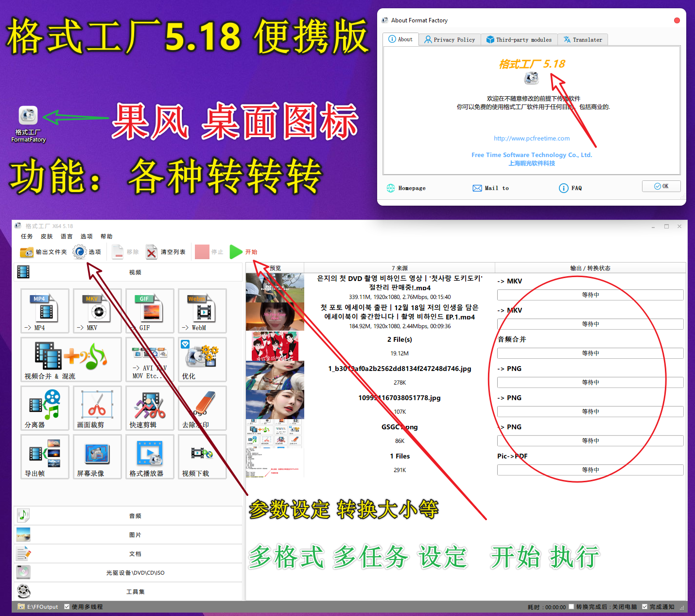The image size is (695, 616).
Task: Toggle 转换完成后:关闭电脑 option
Action: [572, 607]
